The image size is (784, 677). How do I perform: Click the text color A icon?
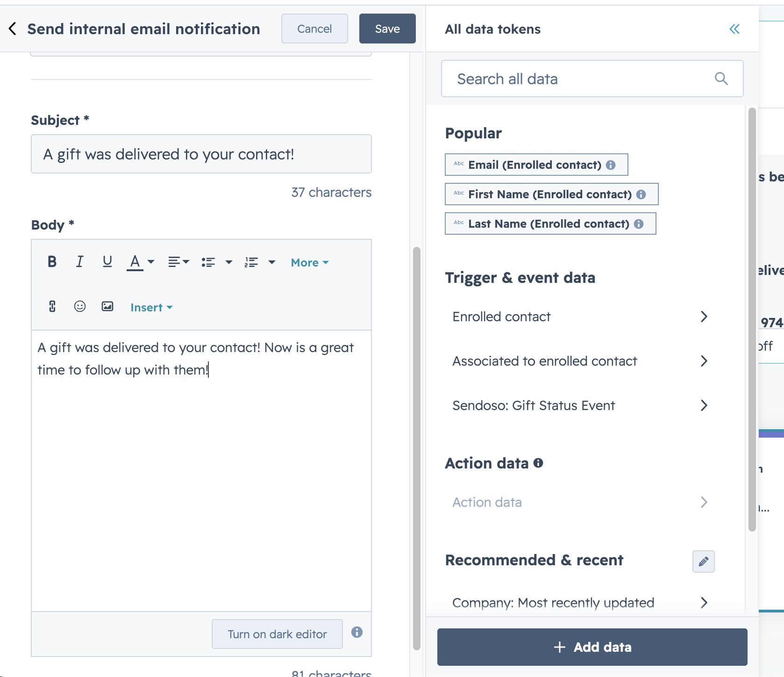pyautogui.click(x=135, y=262)
